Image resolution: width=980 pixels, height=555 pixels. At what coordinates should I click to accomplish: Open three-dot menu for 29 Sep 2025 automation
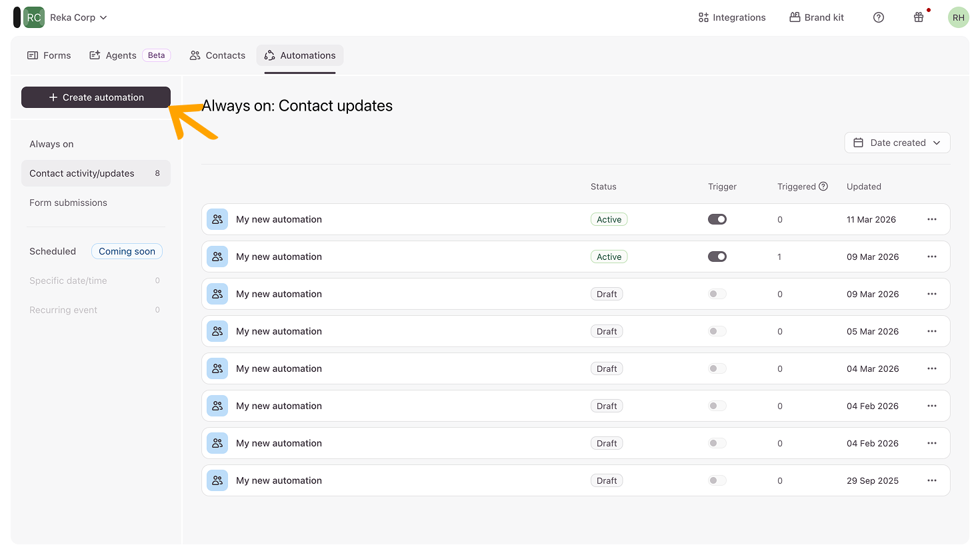tap(932, 480)
